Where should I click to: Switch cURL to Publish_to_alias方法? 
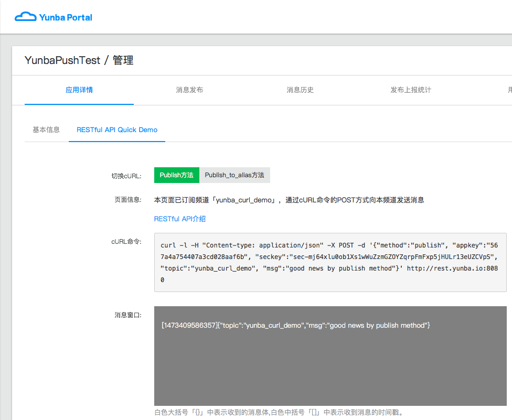[234, 175]
